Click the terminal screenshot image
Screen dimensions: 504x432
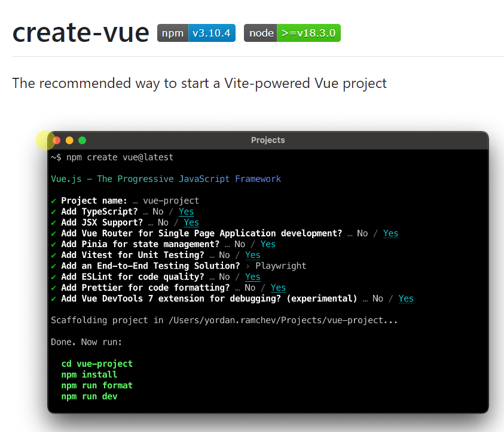pyautogui.click(x=268, y=272)
